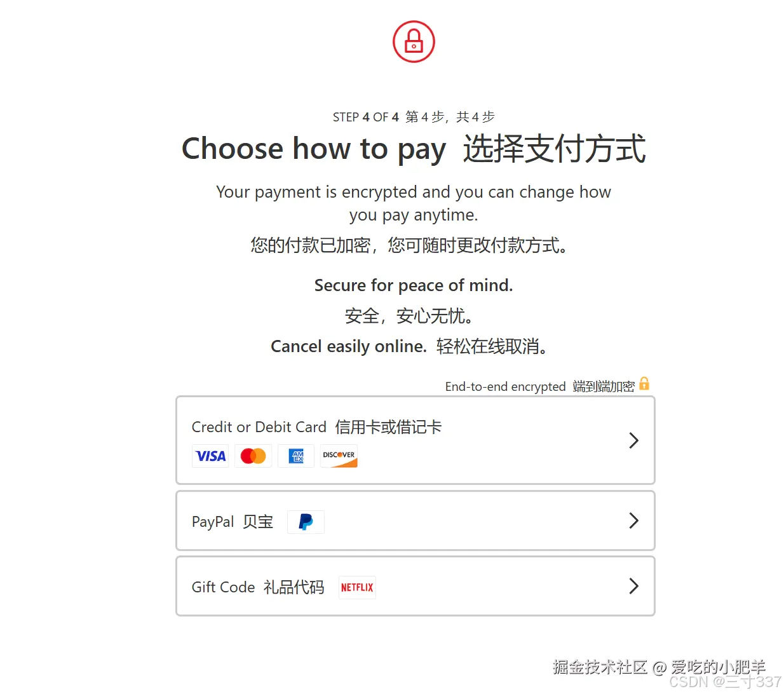Expand the PayPal option chevron
The image size is (784, 694).
633,521
